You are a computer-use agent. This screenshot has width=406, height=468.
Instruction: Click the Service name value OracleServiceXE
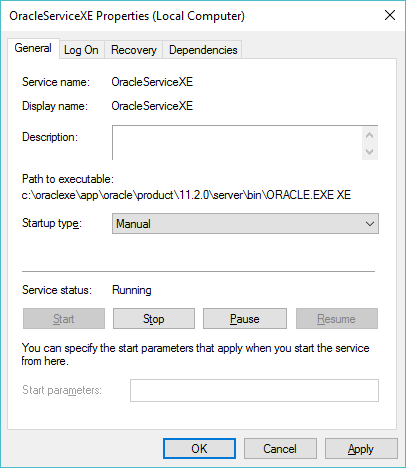(152, 82)
